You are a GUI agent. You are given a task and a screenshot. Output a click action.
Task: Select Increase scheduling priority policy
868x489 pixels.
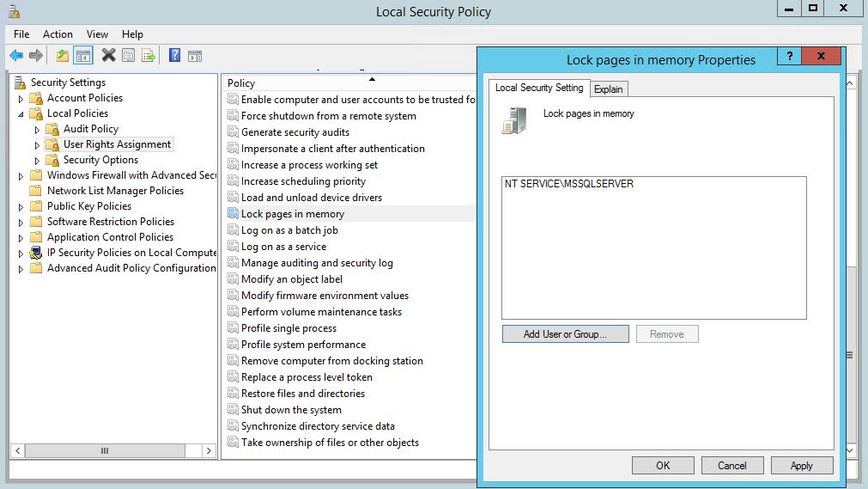pos(303,181)
